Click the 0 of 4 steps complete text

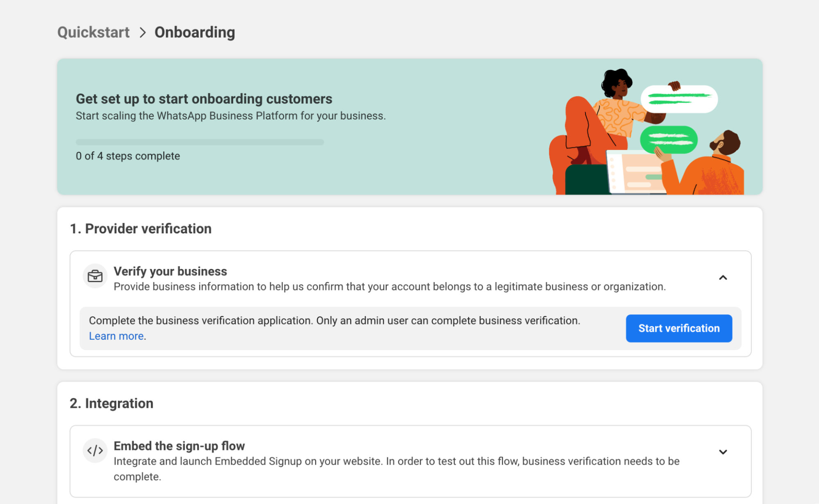click(x=128, y=156)
